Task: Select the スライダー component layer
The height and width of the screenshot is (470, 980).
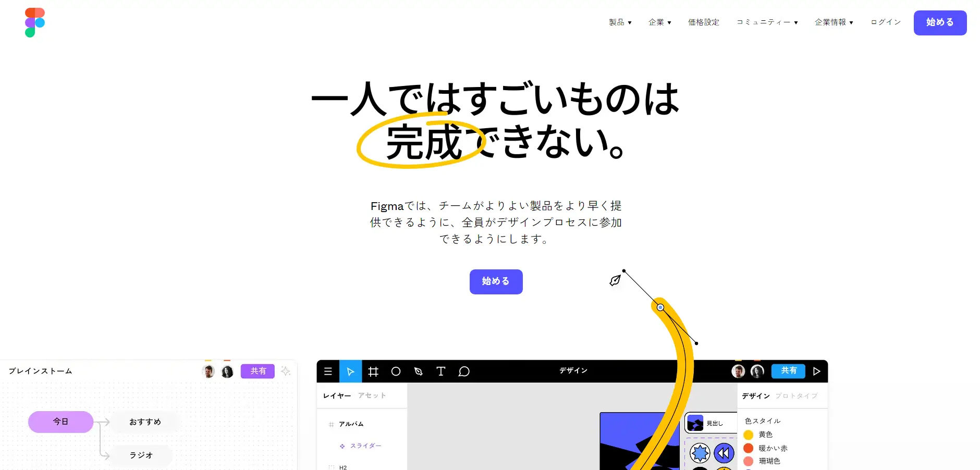Action: tap(366, 446)
